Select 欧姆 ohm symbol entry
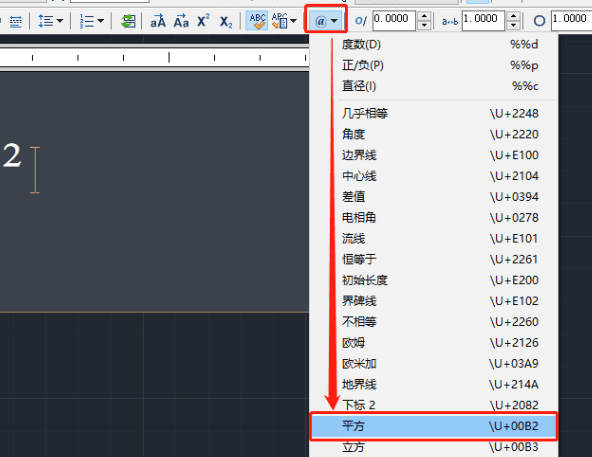Image resolution: width=592 pixels, height=457 pixels. 433,343
